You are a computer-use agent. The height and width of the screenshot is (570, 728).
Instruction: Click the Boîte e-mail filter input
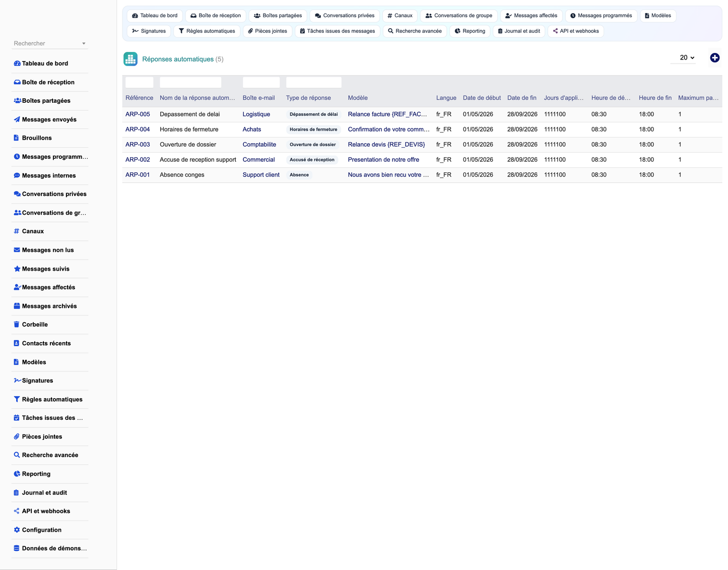click(x=261, y=83)
